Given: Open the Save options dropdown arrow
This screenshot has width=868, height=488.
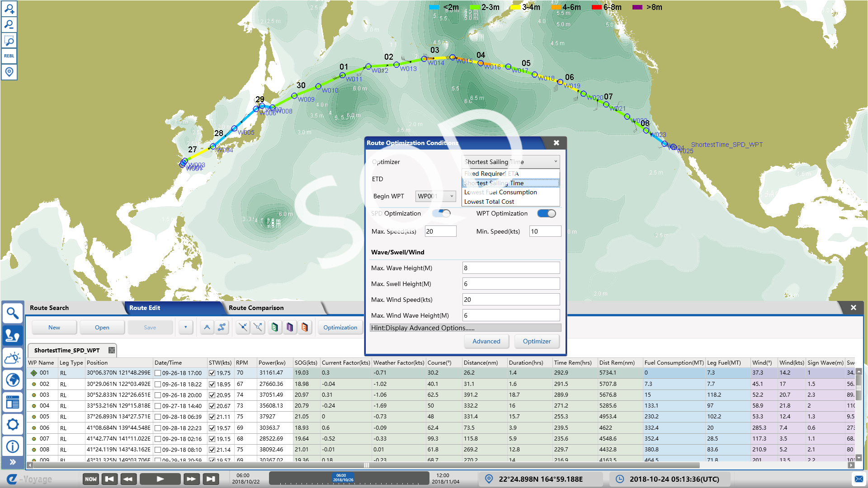Looking at the screenshot, I should (x=186, y=327).
